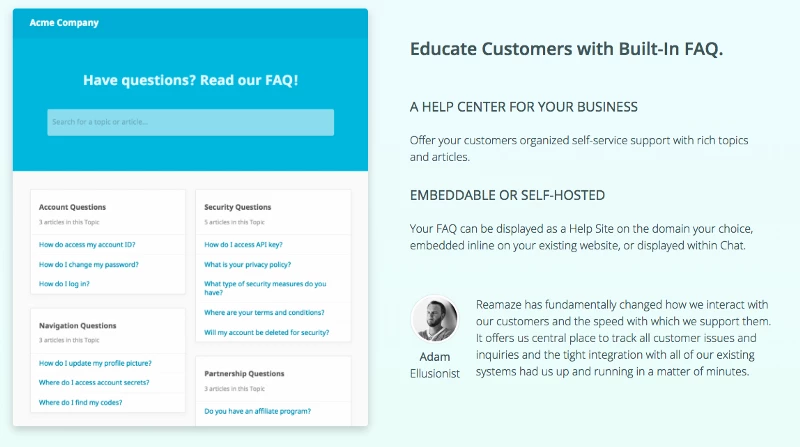
Task: Open 'How do I access API key?'
Action: coord(243,245)
